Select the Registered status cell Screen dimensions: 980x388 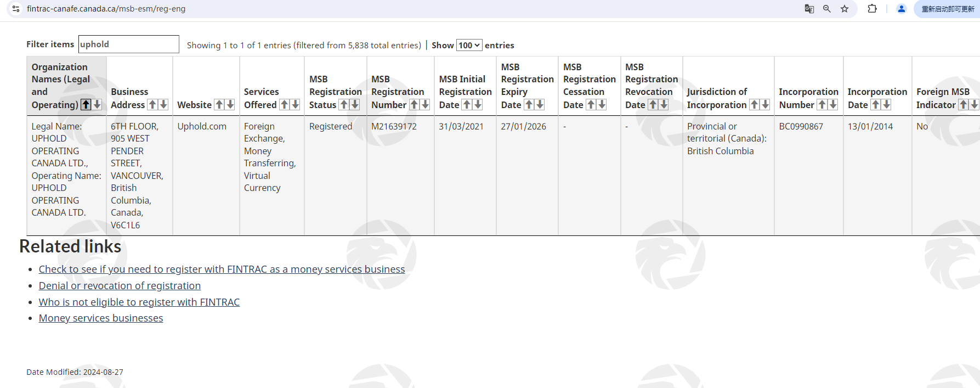click(331, 126)
